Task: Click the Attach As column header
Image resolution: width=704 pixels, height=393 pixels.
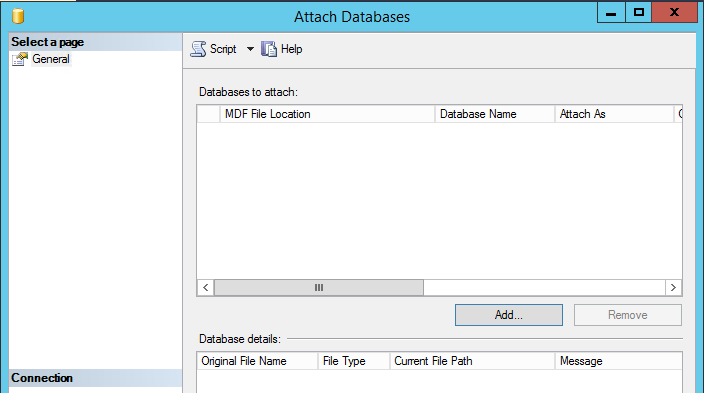Action: [x=614, y=114]
